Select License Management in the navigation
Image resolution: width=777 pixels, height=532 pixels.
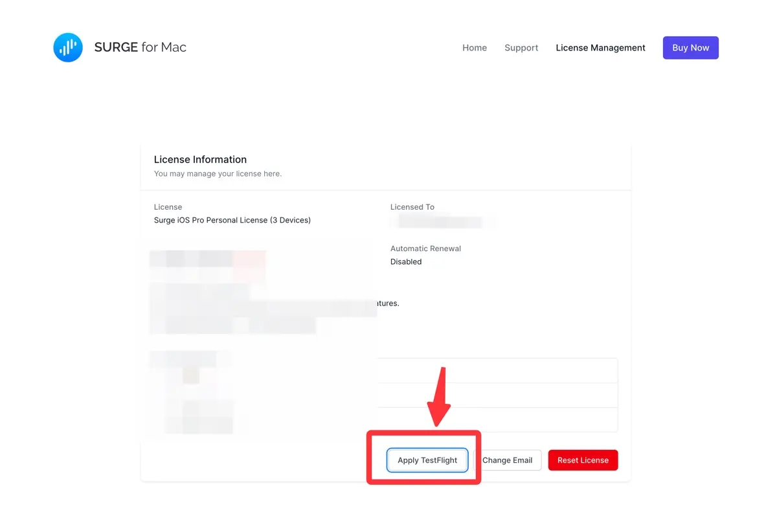click(x=600, y=47)
